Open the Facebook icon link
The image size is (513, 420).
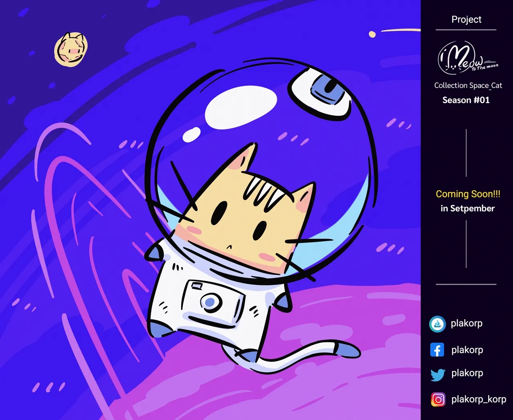tap(437, 350)
